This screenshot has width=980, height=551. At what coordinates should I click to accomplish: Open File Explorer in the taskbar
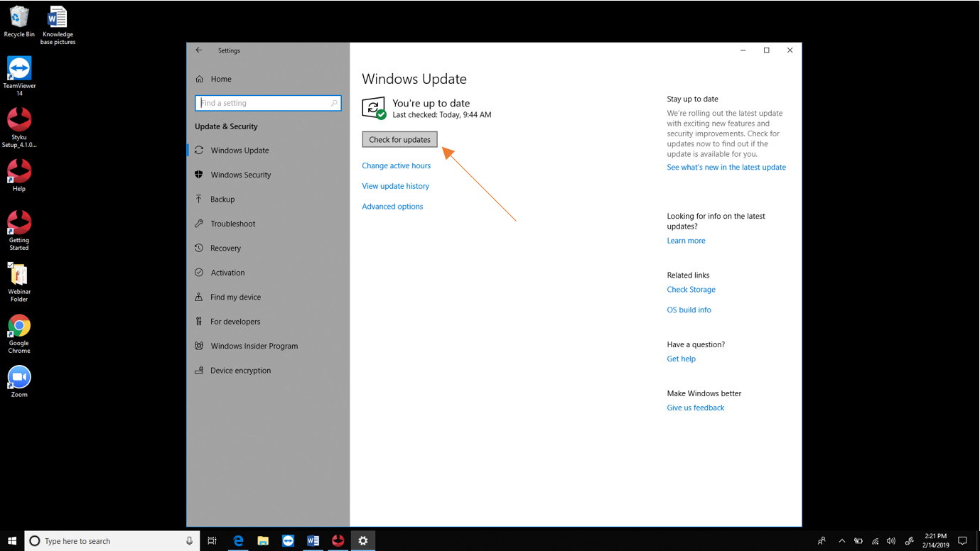coord(263,541)
